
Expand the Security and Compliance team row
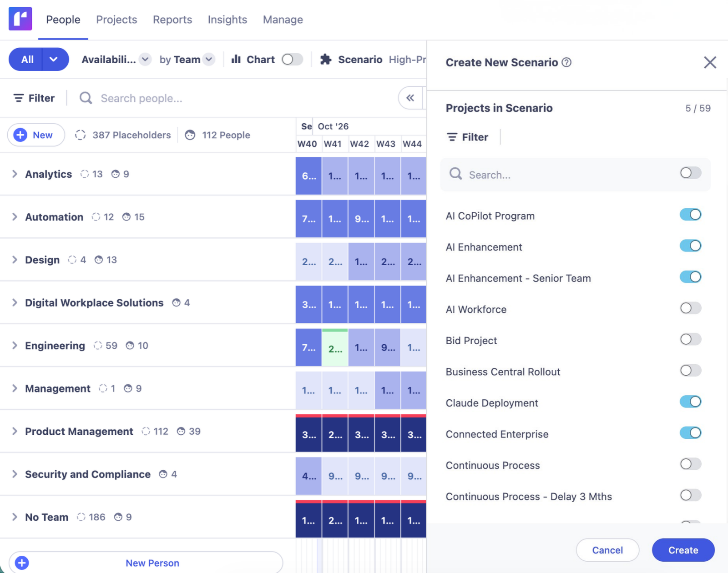coord(15,474)
